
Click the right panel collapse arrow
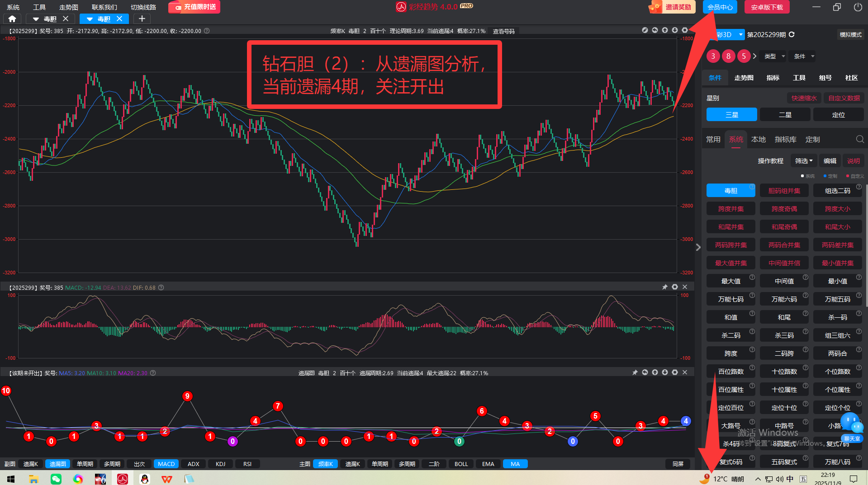(x=698, y=247)
